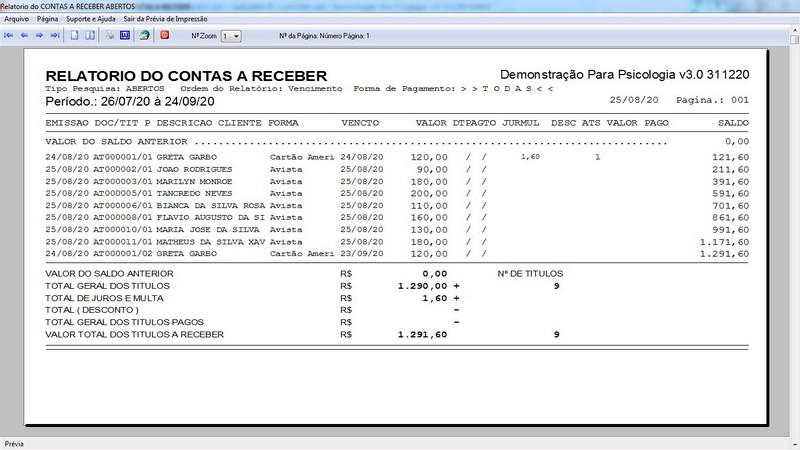Click the report title RELATORIO DO CONTAS A RECEBER
The image size is (800, 450).
186,76
